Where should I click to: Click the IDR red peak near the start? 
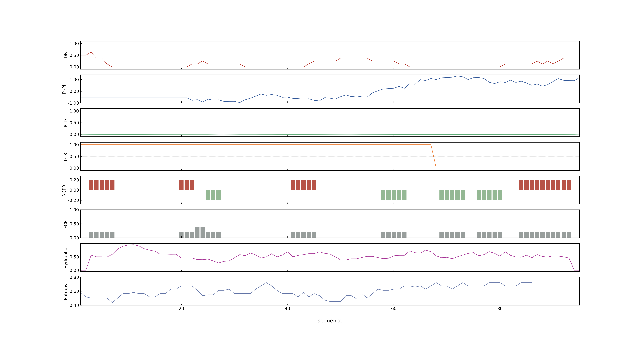point(91,52)
